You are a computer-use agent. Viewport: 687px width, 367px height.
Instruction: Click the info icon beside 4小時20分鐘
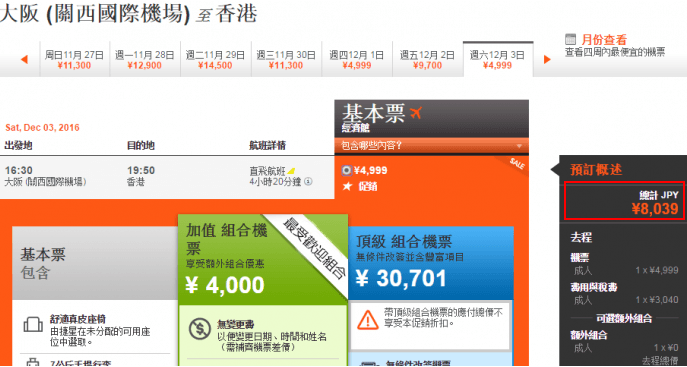point(308,182)
